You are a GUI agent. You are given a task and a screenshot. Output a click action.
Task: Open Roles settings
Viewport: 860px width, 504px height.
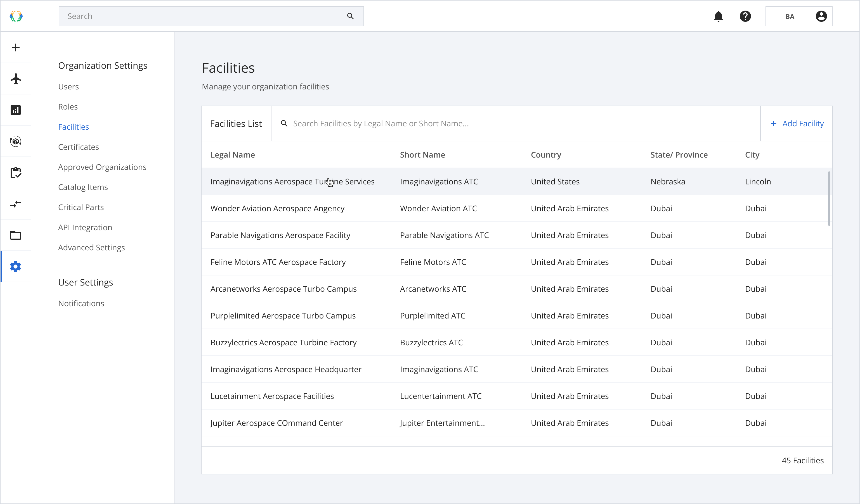click(68, 107)
